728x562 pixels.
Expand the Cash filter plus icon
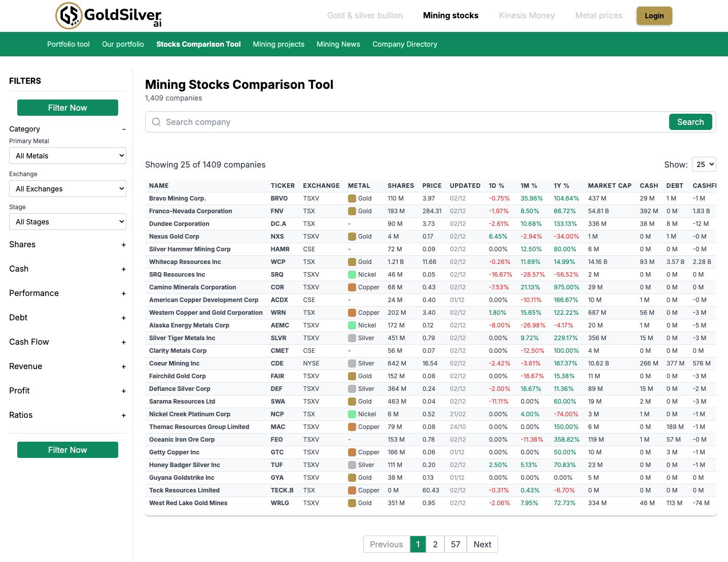124,269
